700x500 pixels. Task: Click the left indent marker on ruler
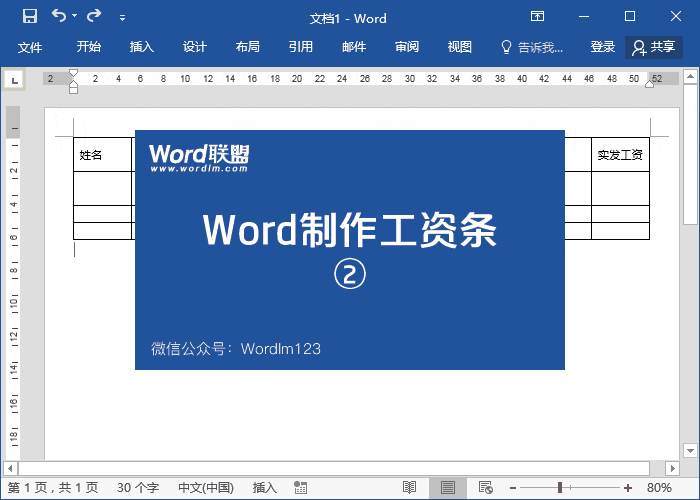[x=74, y=89]
